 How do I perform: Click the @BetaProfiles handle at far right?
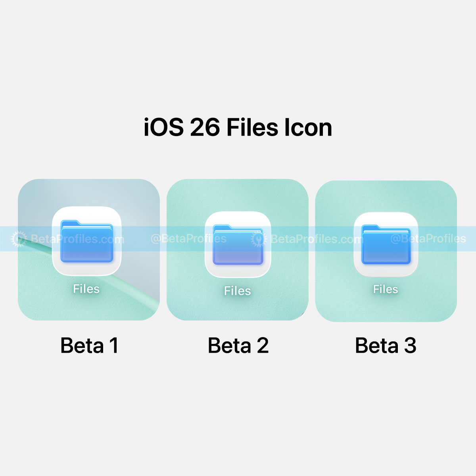[x=428, y=239]
